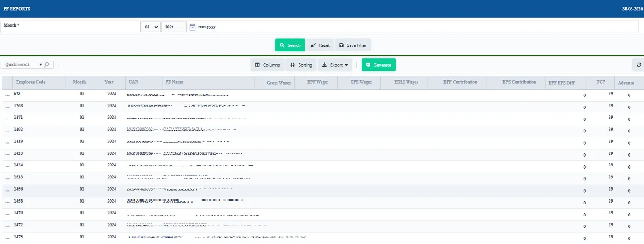Screen dimensions: 644x244
Task: Open row menu dots for employee 1423
Action: point(7,155)
